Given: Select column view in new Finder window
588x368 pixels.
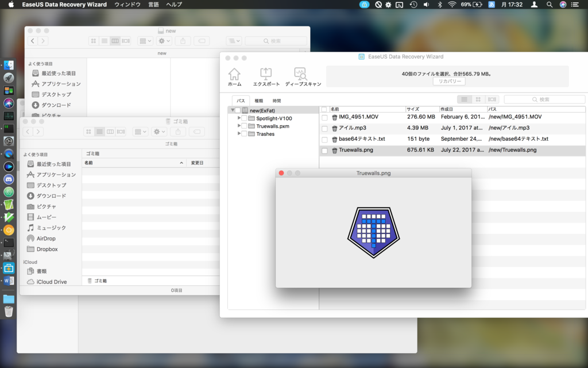Looking at the screenshot, I should [x=115, y=41].
